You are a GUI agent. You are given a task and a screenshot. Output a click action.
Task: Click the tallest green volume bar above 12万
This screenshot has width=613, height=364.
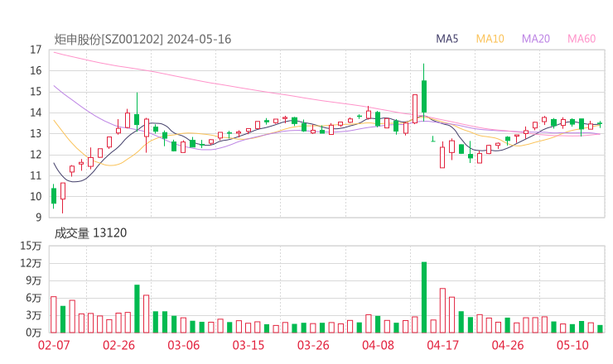pyautogui.click(x=424, y=297)
